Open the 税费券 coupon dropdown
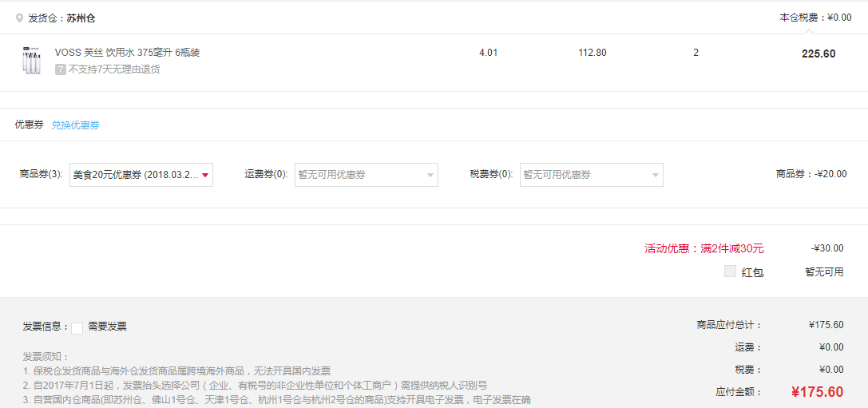 coord(591,175)
